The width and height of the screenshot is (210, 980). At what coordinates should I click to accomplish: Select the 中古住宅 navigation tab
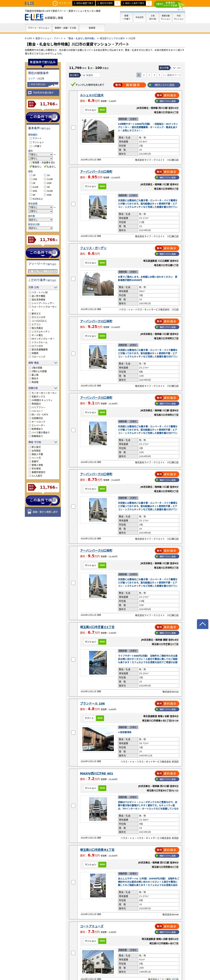pyautogui.click(x=140, y=17)
